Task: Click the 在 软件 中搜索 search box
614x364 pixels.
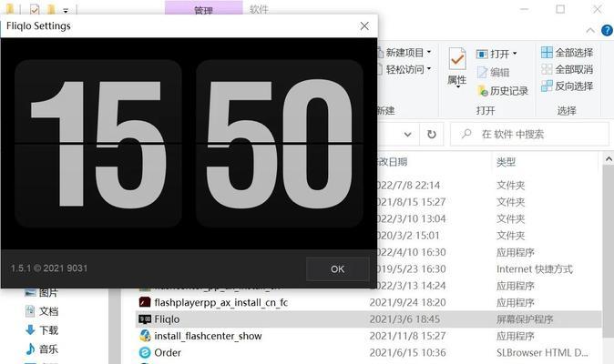Action: coord(530,135)
